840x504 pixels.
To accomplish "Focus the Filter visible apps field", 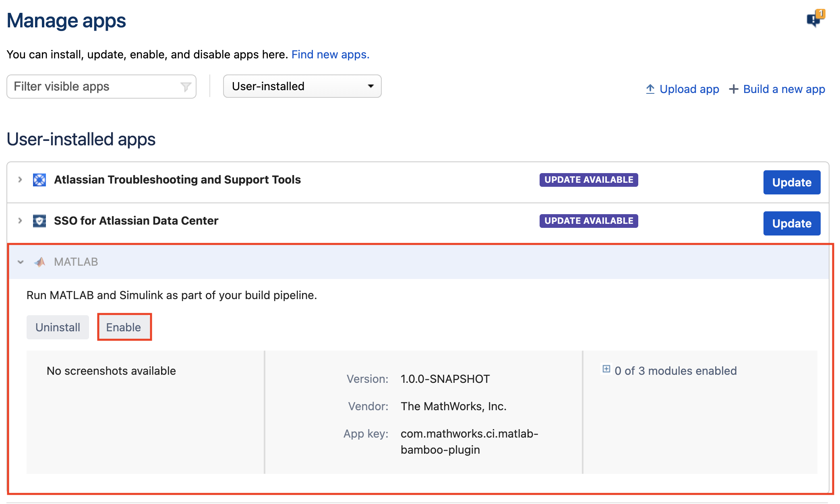I will [x=95, y=87].
